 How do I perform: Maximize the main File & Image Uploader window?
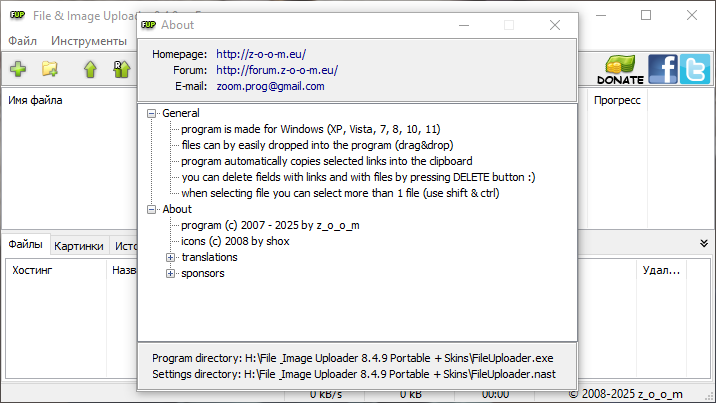click(x=646, y=15)
